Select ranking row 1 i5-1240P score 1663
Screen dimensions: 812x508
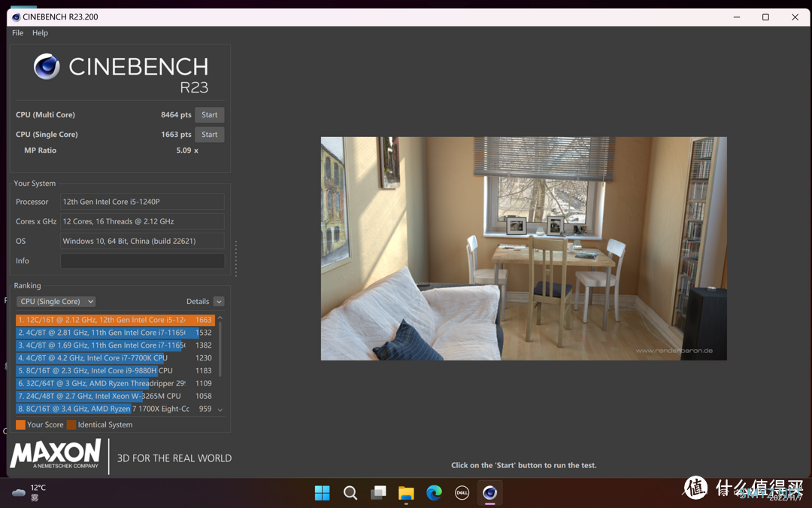tap(115, 320)
